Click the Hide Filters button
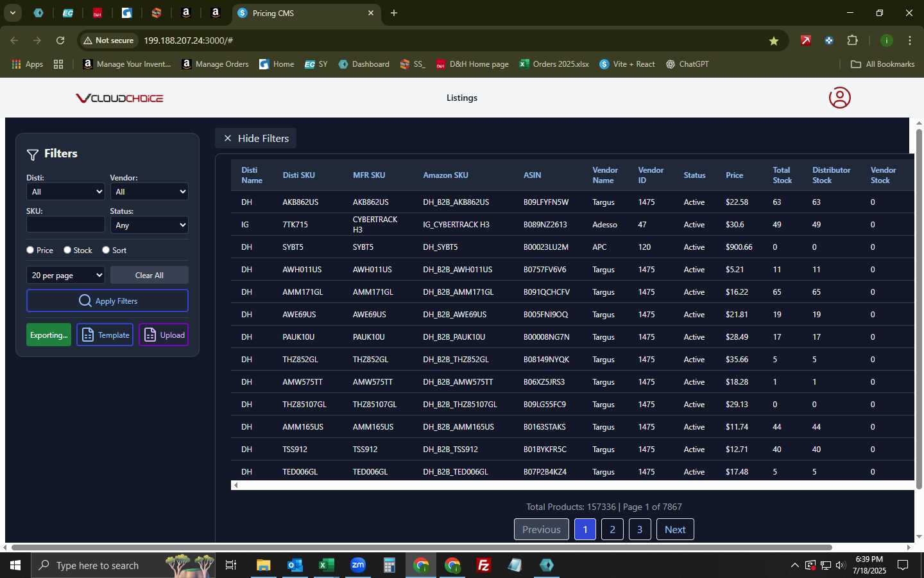Screen dimensions: 924x578 coord(255,138)
